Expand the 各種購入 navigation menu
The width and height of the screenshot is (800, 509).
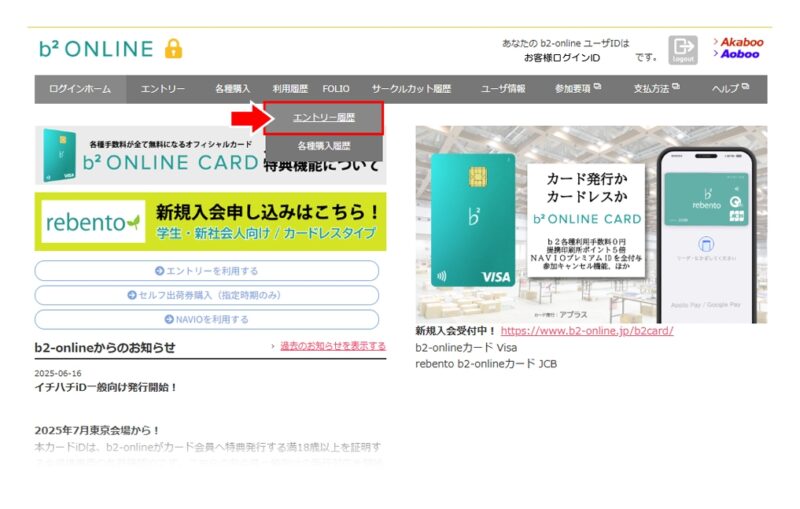(x=232, y=89)
